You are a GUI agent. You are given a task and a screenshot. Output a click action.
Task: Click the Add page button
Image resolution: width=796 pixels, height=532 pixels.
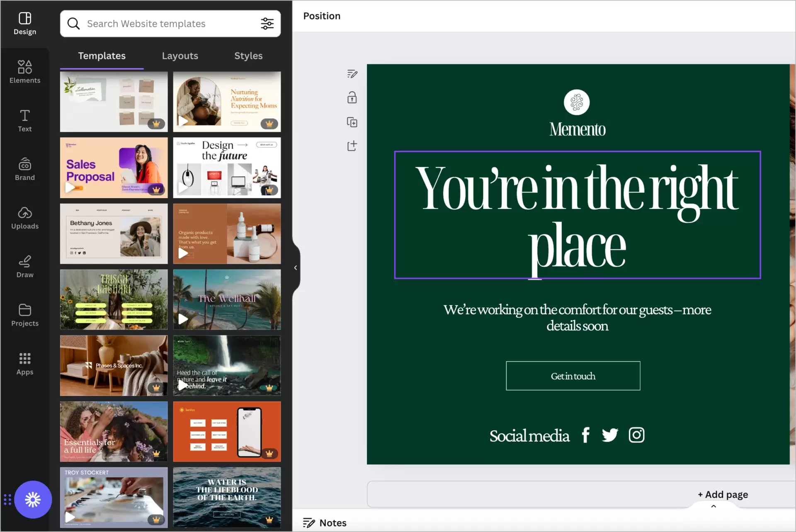tap(722, 494)
